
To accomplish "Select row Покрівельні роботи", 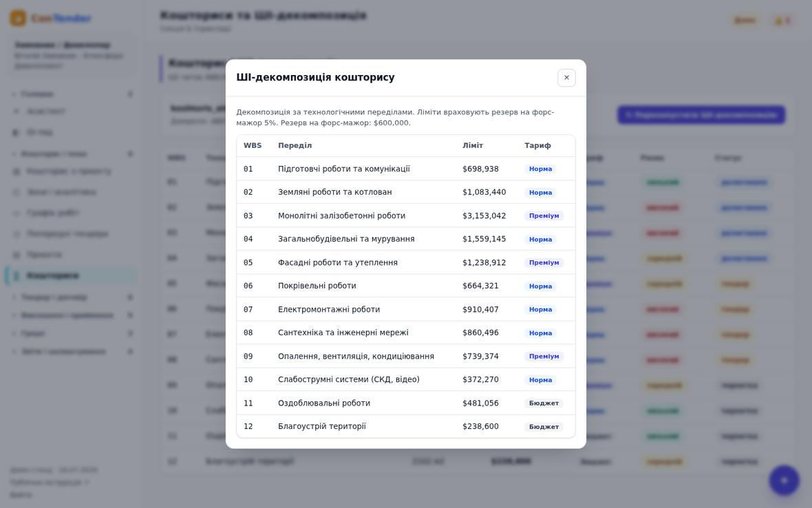I will click(x=406, y=286).
